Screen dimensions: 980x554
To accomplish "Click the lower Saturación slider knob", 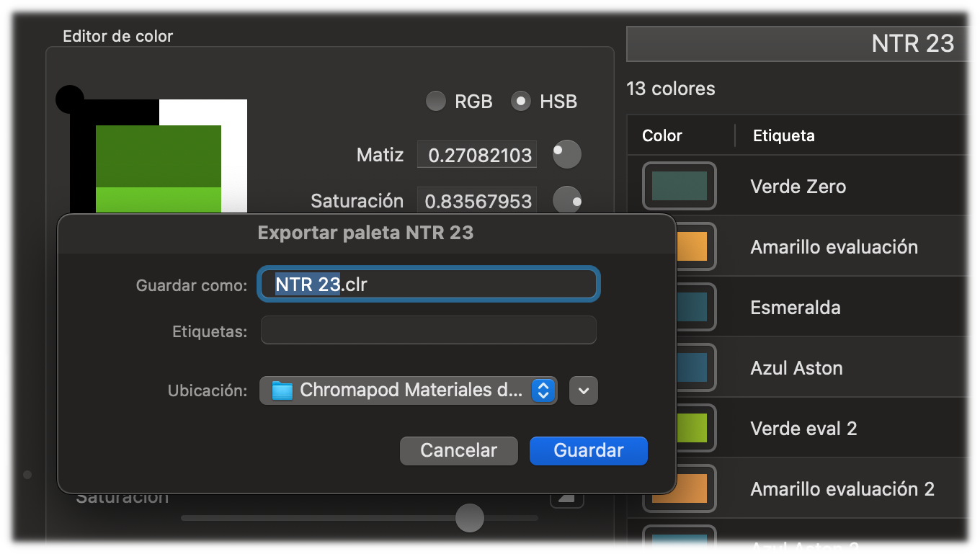I will pyautogui.click(x=470, y=517).
